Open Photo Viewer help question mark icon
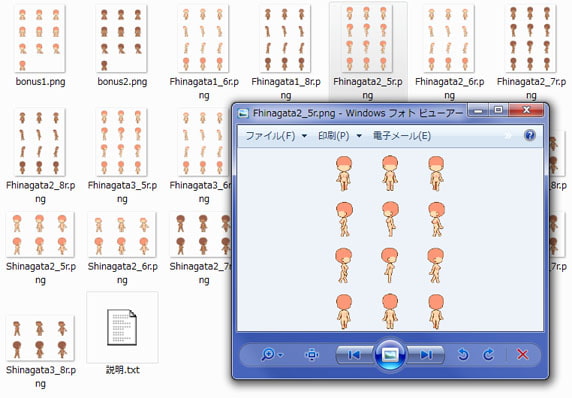 coord(530,135)
